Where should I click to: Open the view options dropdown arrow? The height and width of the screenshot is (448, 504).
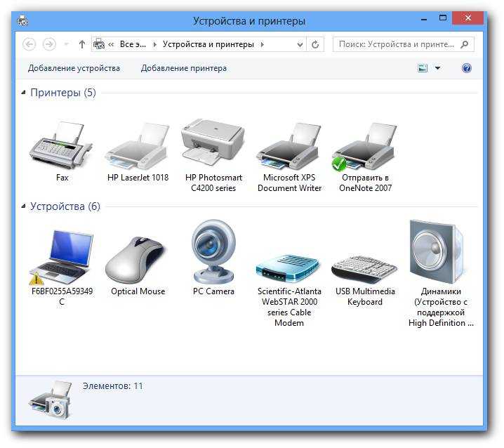(x=438, y=68)
